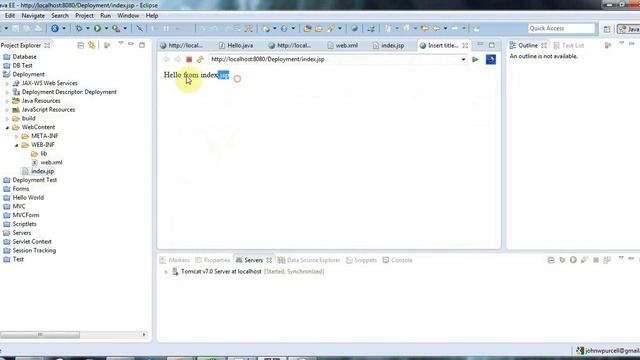
Task: Expand the META-INF folder
Action: pos(17,136)
